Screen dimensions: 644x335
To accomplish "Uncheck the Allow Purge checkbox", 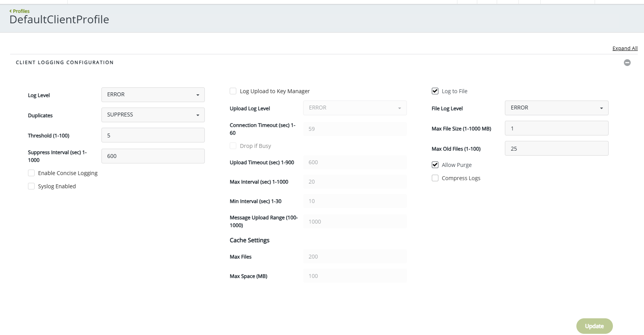I will pyautogui.click(x=435, y=165).
